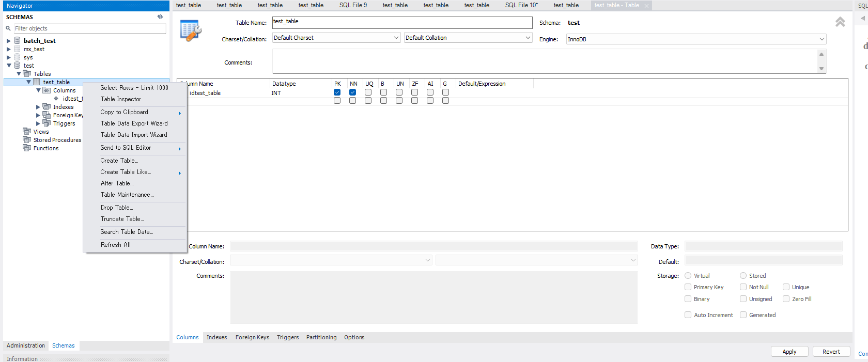Switch to Administration navigator tab

(x=26, y=345)
